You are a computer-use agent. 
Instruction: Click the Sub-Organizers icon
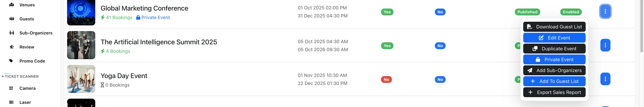[11, 33]
